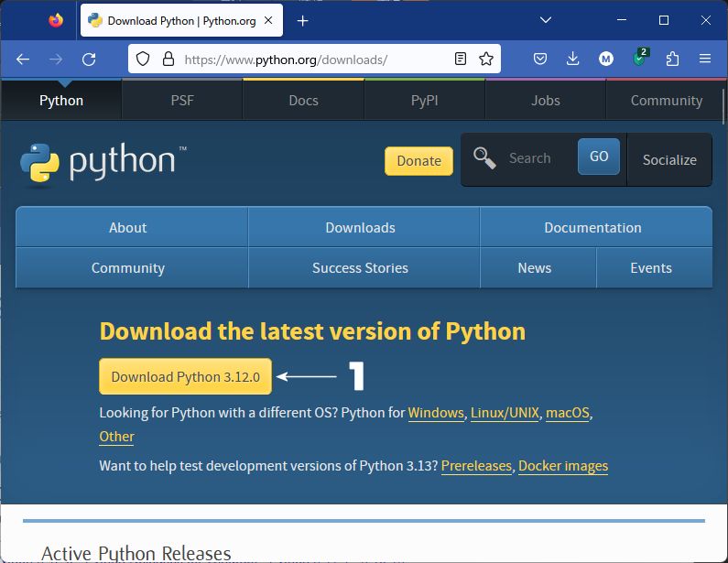Screen dimensions: 728x563
Task: Close the Download Python tab
Action: 268,20
